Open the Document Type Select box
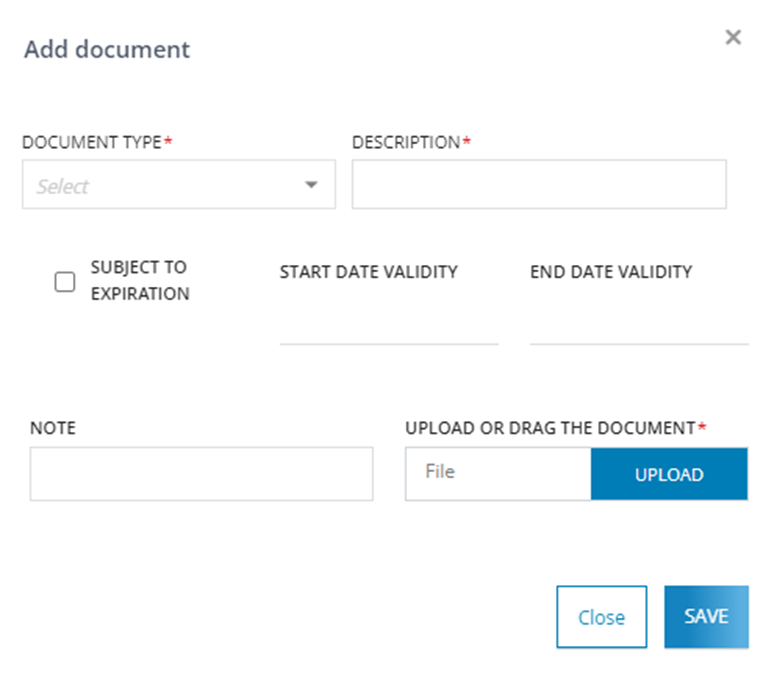The image size is (777, 673). 165,185
